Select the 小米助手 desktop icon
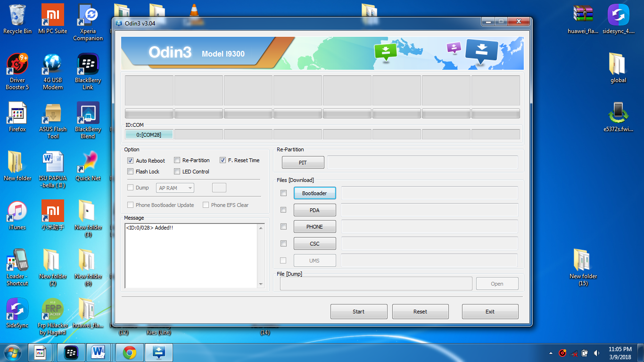Viewport: 644px width, 362px height. point(53,215)
